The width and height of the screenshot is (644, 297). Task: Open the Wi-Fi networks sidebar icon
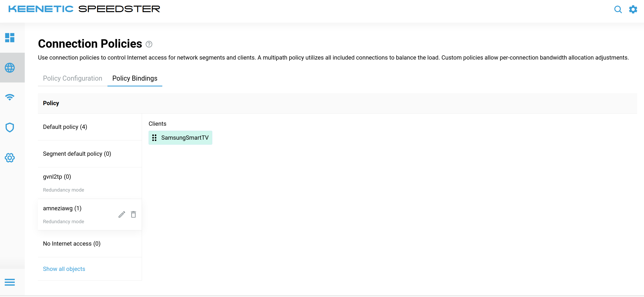[10, 97]
